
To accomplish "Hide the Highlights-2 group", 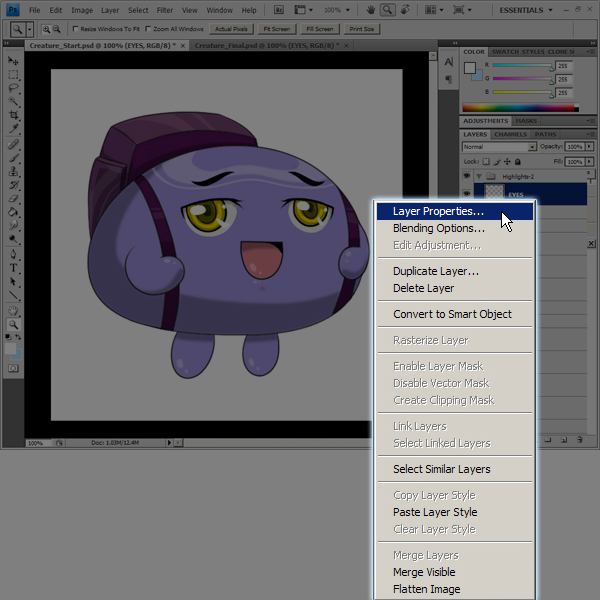I will pos(466,176).
